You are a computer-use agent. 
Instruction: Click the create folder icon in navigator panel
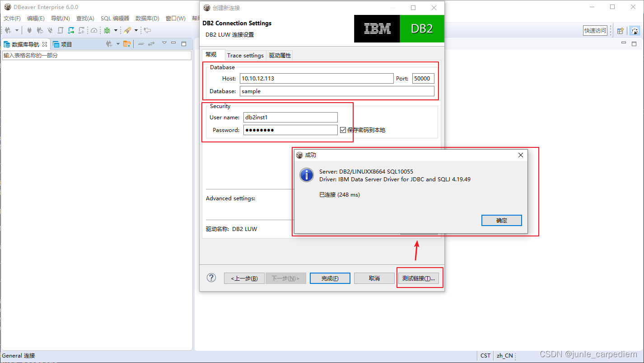127,44
